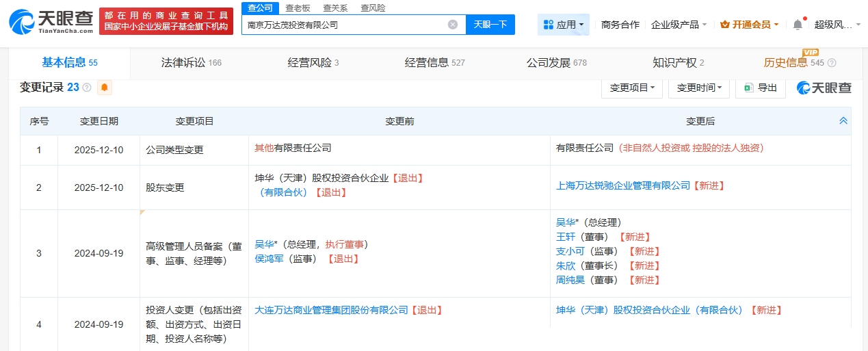Open the notification bell in the top bar

click(x=798, y=25)
